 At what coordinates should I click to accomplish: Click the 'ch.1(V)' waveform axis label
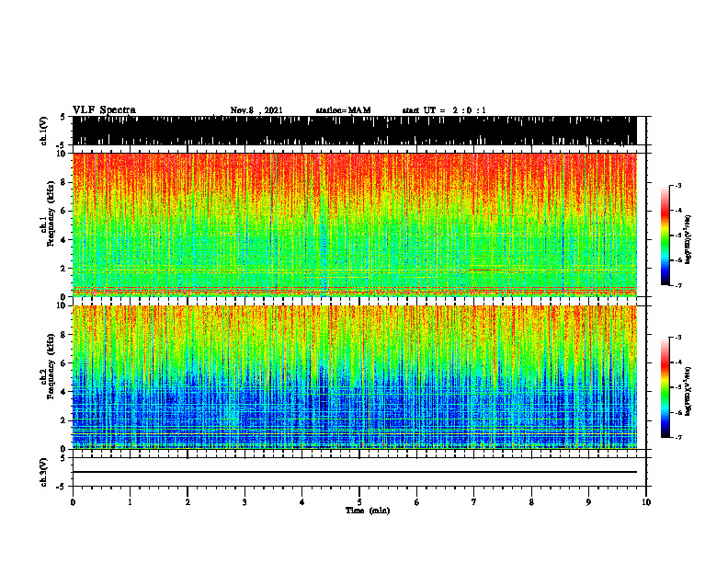click(44, 131)
